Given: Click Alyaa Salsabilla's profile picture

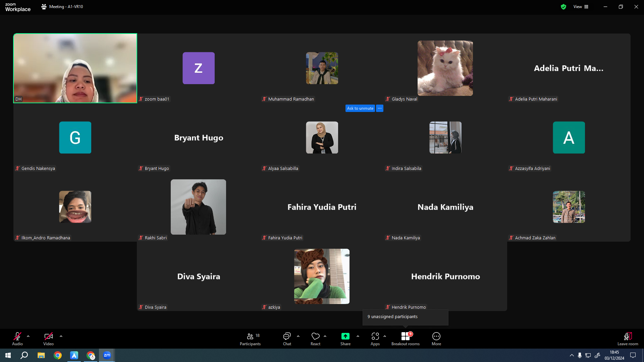Looking at the screenshot, I should [322, 137].
